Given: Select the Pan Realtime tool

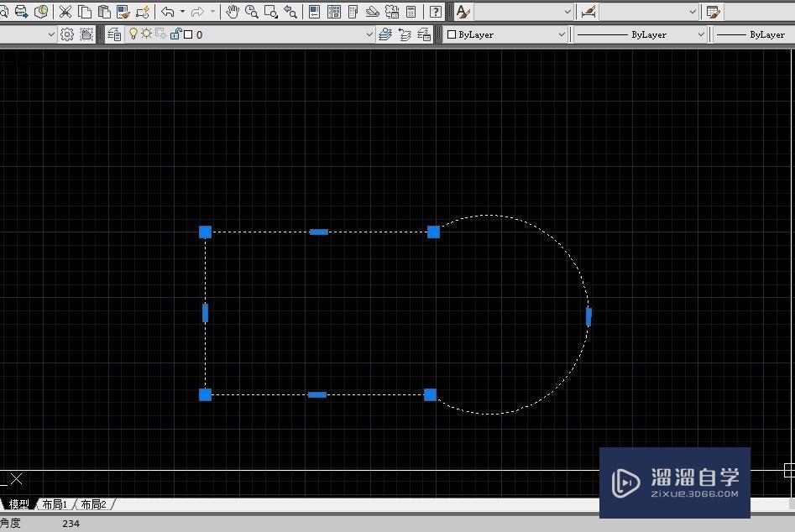Looking at the screenshot, I should click(233, 12).
